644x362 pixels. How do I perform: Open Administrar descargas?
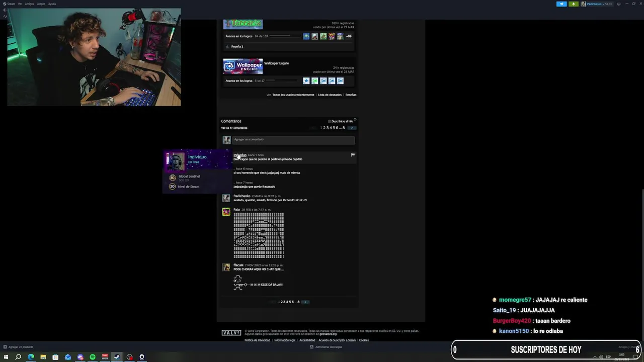326,347
